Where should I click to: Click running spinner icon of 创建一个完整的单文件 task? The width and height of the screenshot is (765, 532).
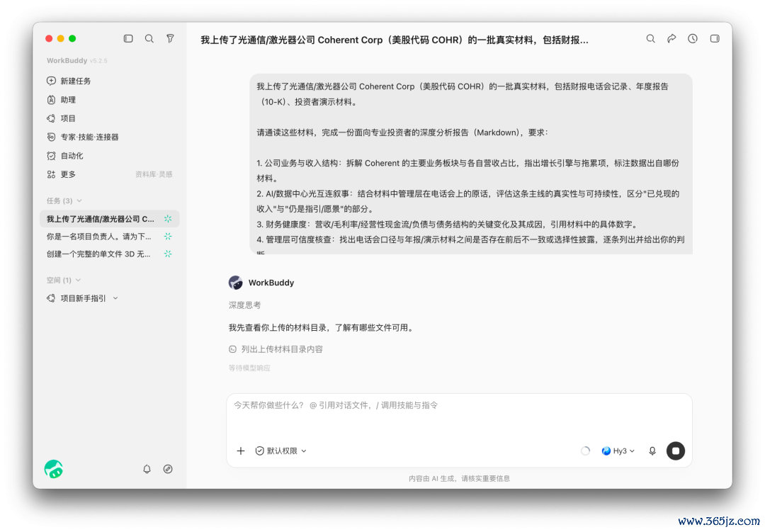tap(168, 254)
